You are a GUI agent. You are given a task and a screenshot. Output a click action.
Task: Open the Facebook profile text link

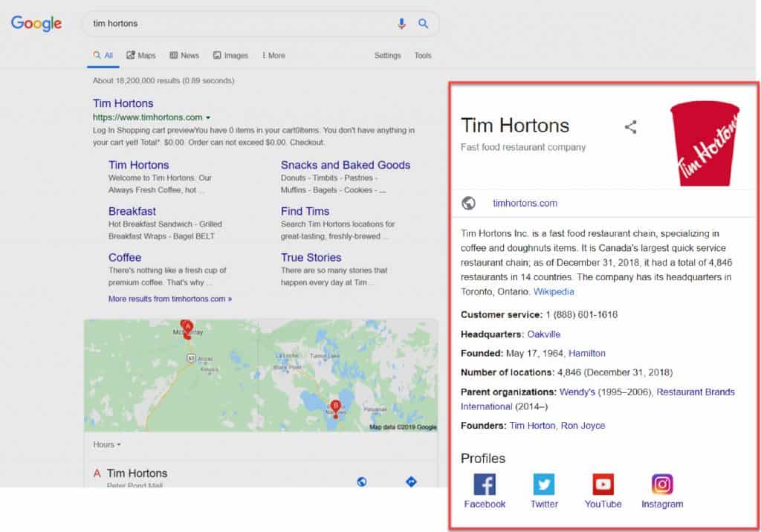pyautogui.click(x=485, y=505)
